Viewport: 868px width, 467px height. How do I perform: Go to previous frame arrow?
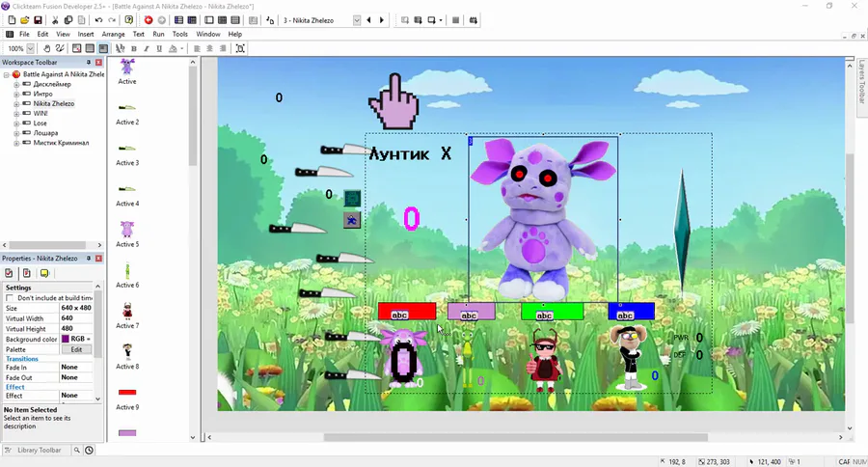[368, 20]
